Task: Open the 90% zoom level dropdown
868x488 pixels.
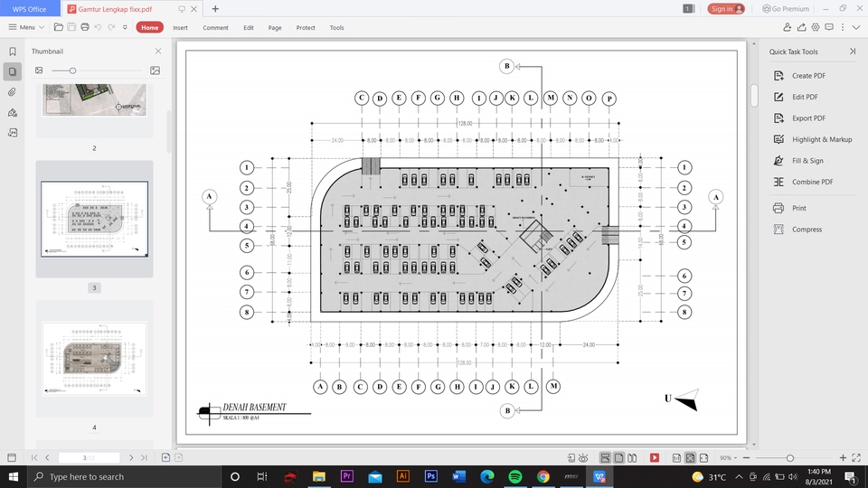Action: click(728, 457)
